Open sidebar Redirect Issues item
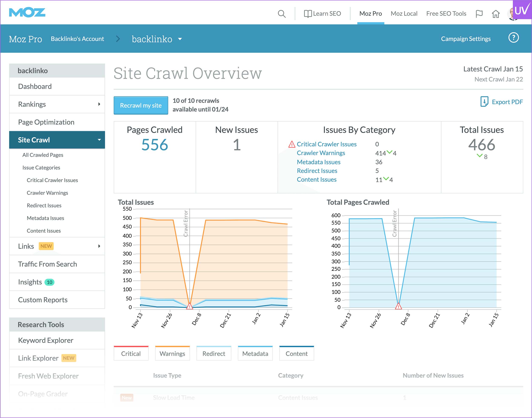Viewport: 532px width, 418px height. click(44, 205)
